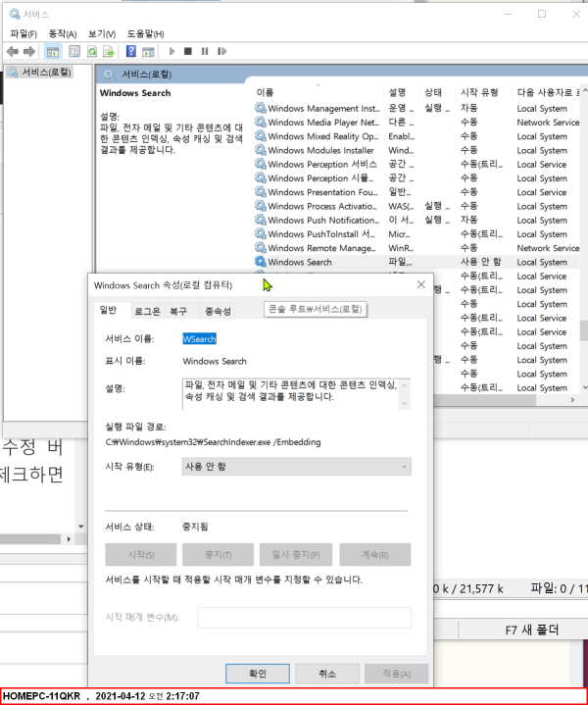Refresh the services list with toolbar icon

(x=92, y=52)
